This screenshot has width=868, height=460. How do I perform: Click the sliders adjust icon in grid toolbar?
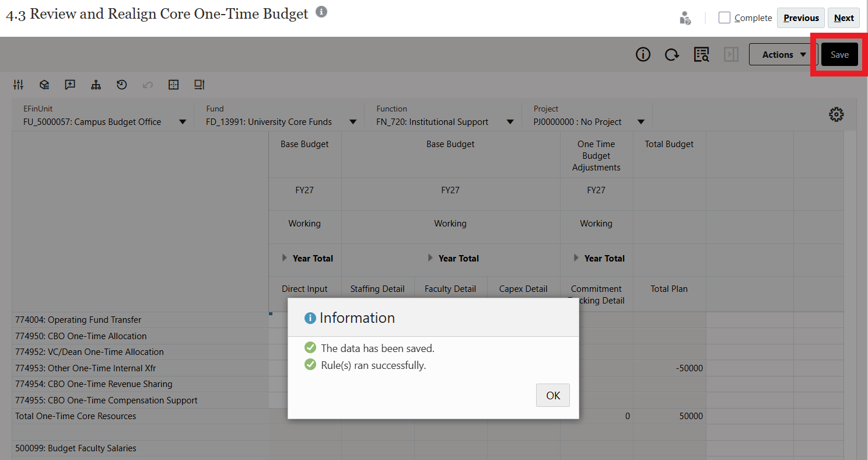point(18,85)
